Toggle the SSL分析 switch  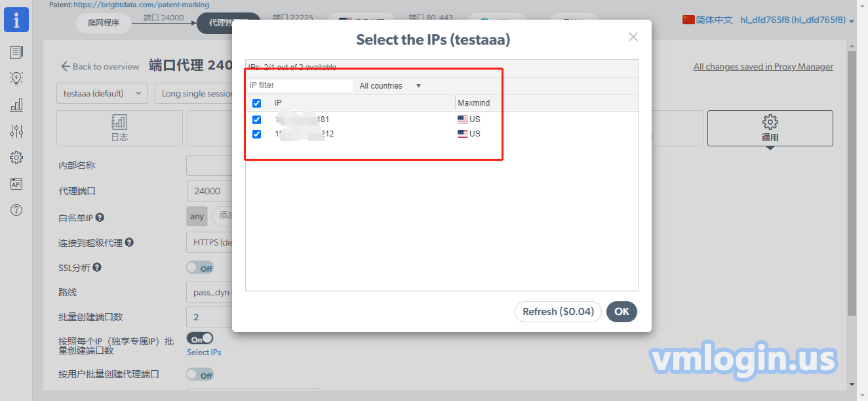[200, 268]
